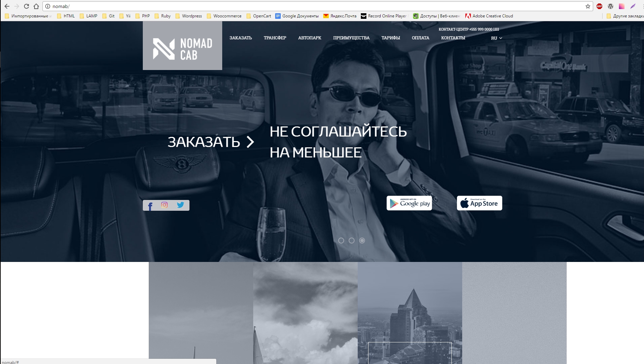Open the Facebook social icon
This screenshot has height=364, width=644.
coord(150,206)
